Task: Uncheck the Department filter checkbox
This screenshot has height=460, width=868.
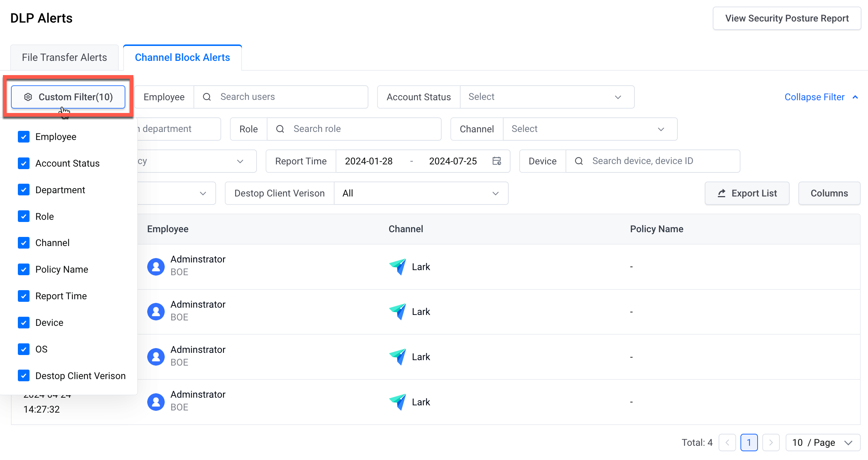Action: pyautogui.click(x=24, y=190)
